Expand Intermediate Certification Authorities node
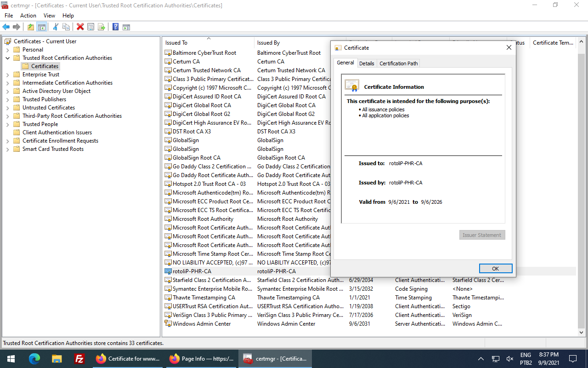Viewport: 588px width, 368px height. click(7, 83)
